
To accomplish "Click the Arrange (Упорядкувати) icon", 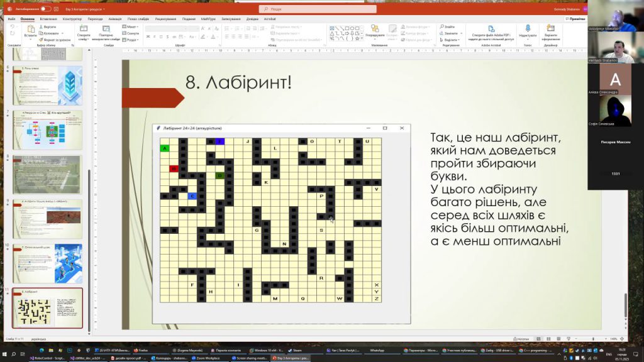I will 375,30.
